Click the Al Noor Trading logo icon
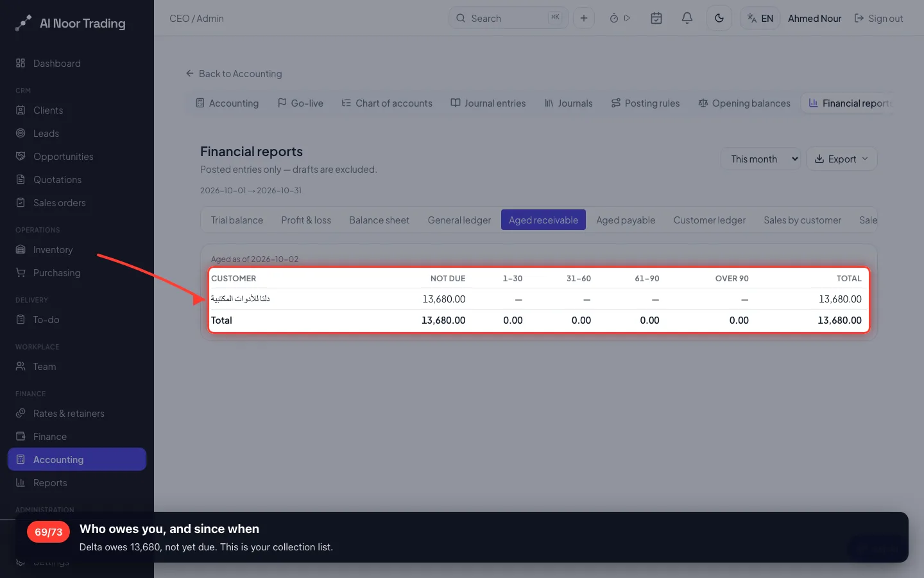This screenshot has height=578, width=924. 23,23
